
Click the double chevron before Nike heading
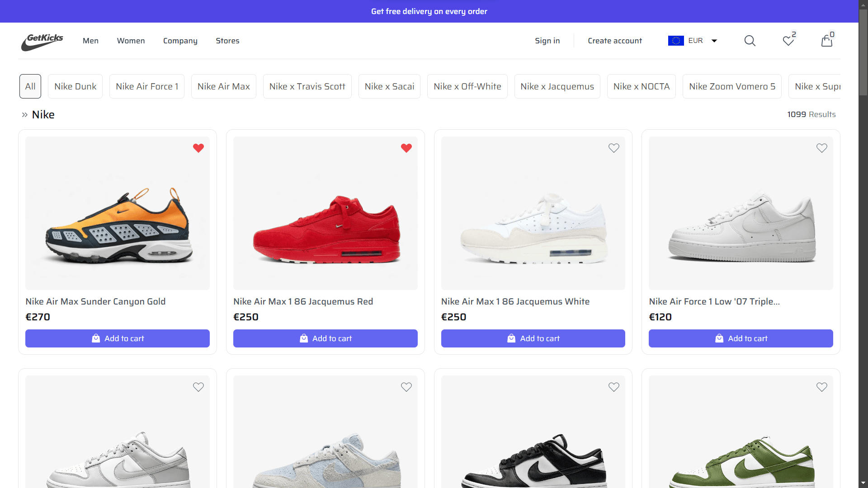click(25, 115)
